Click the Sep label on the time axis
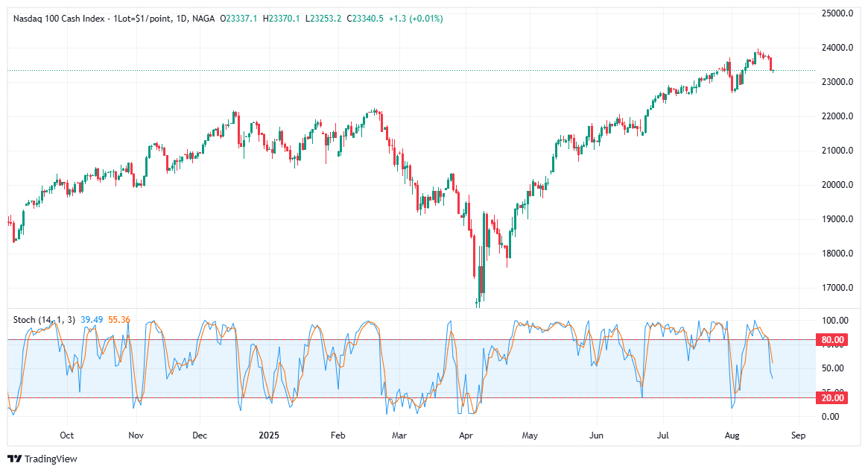 [797, 435]
